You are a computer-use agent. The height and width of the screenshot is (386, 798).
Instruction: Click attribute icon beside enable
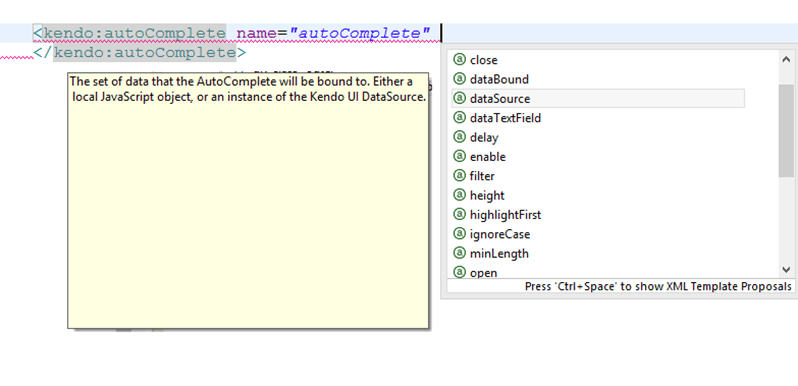coord(460,156)
